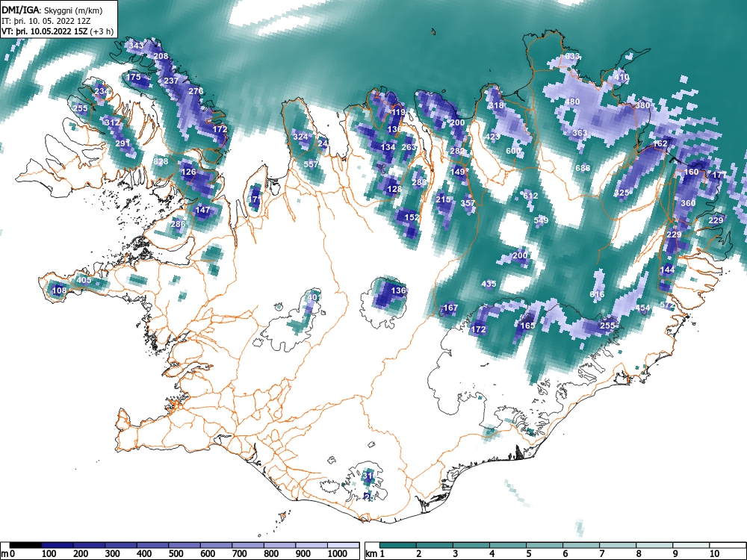Click the '435' visibility value
This screenshot has width=747, height=560.
pos(489,284)
